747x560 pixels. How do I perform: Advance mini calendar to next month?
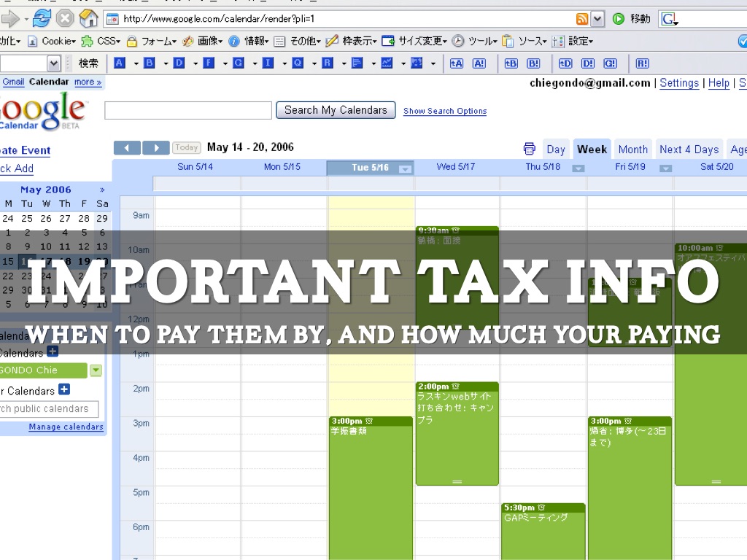[102, 190]
